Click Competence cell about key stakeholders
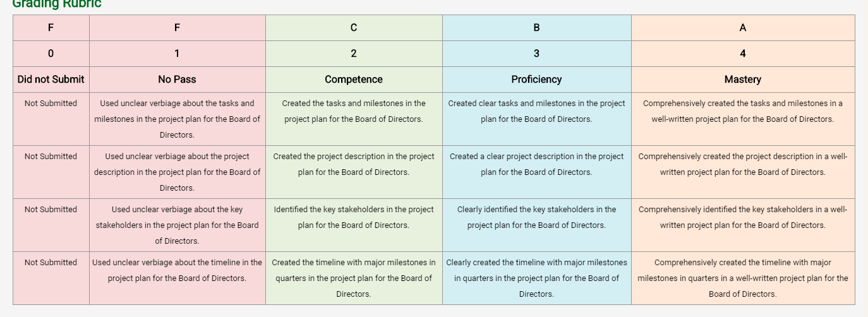This screenshot has width=868, height=317. (354, 225)
